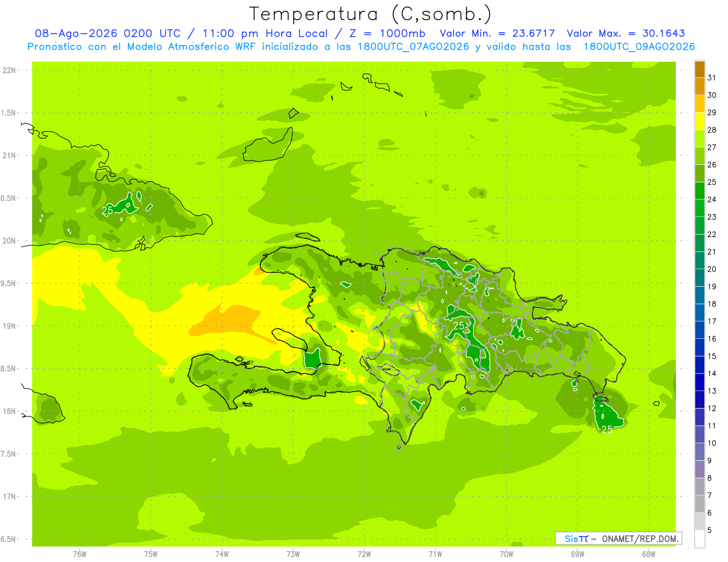Click the '25' contour label southeast of Hispaniola
Image resolution: width=728 pixels, height=562 pixels.
[607, 429]
